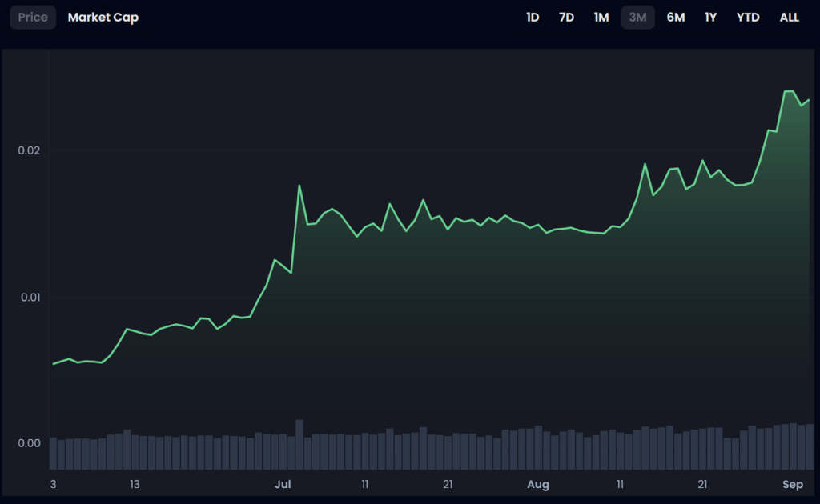Click the Sep date axis label
820x504 pixels.
(792, 484)
